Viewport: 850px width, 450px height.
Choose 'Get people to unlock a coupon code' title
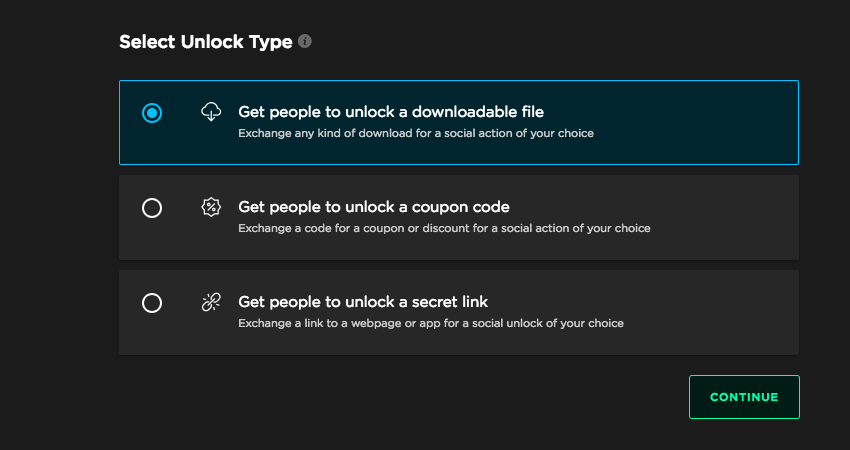click(373, 207)
